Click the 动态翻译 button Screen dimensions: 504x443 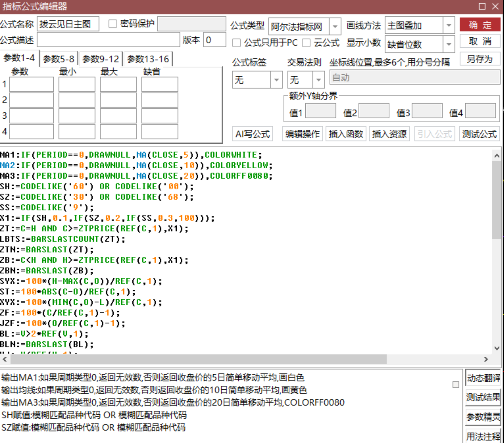[x=483, y=378]
